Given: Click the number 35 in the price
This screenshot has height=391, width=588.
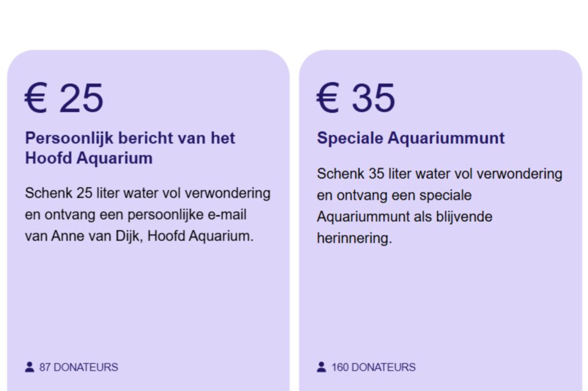Looking at the screenshot, I should (x=373, y=97).
